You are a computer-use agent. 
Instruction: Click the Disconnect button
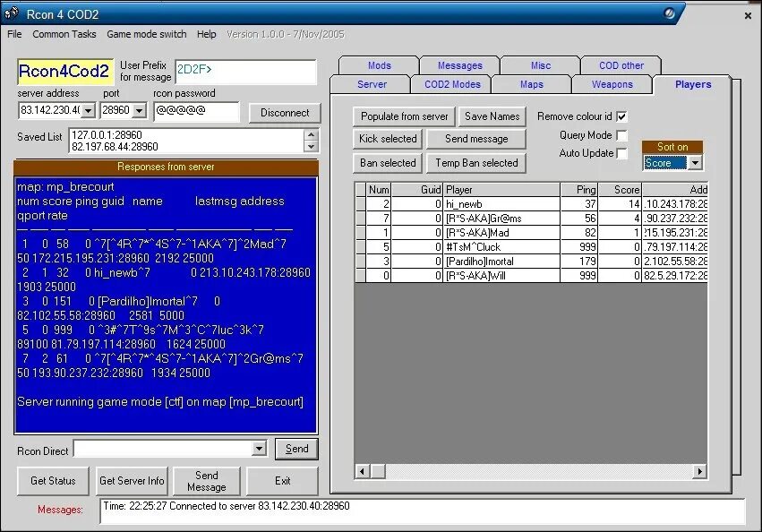click(285, 113)
